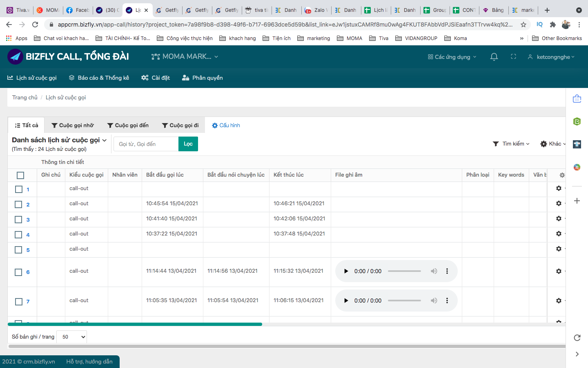This screenshot has height=368, width=588.
Task: Check the checkbox for call row 2
Action: click(x=18, y=204)
